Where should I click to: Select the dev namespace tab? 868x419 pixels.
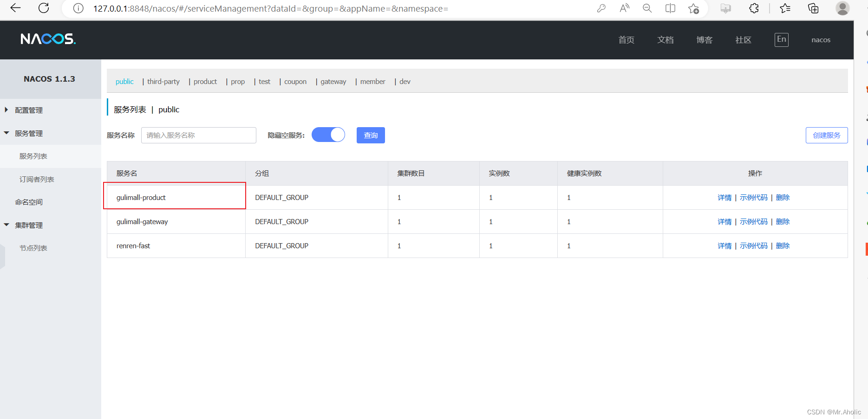pos(405,82)
